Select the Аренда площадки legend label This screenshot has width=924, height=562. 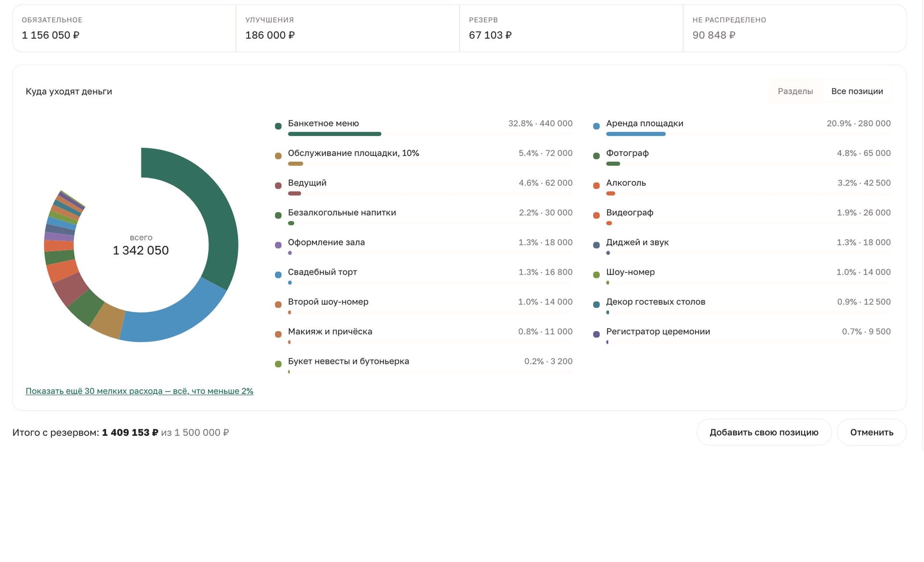click(644, 124)
